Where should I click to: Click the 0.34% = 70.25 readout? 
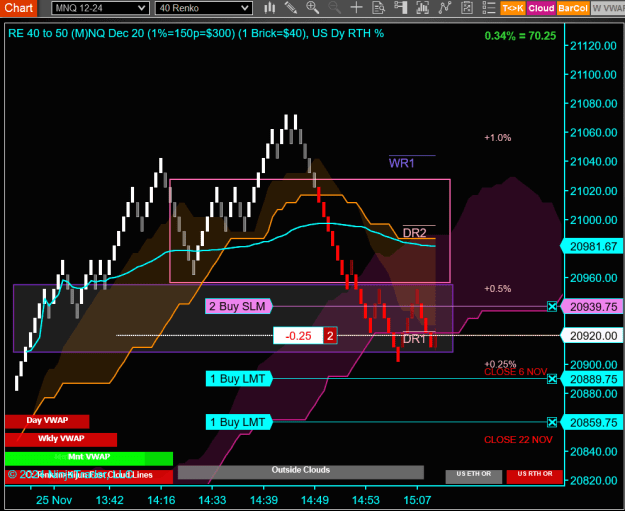[x=520, y=36]
